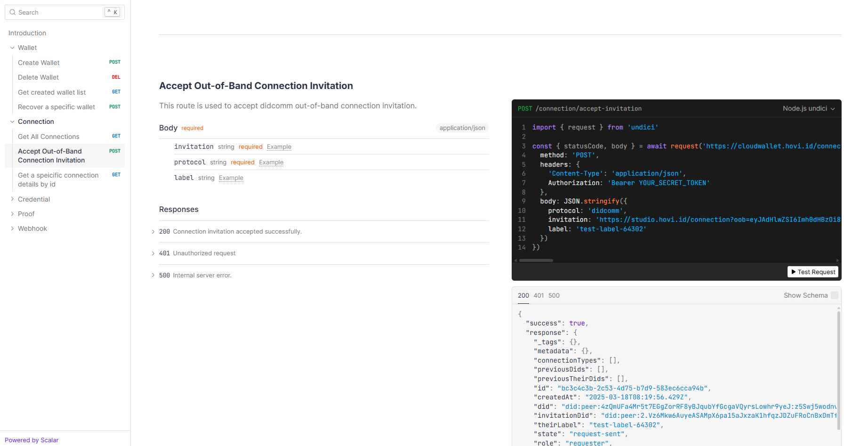868x446 pixels.
Task: Show Example for invitation parameter
Action: (279, 147)
